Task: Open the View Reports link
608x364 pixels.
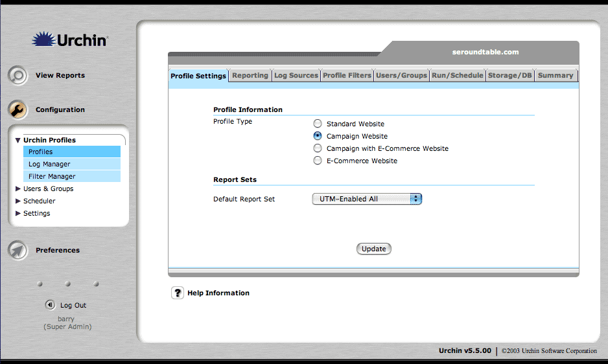Action: tap(60, 75)
